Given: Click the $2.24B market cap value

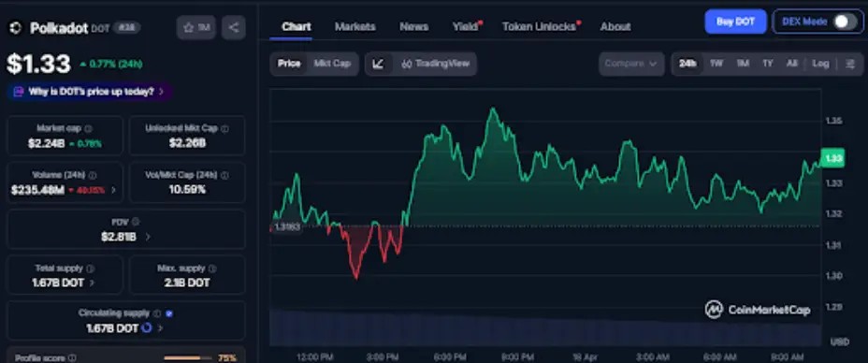Looking at the screenshot, I should tap(46, 143).
